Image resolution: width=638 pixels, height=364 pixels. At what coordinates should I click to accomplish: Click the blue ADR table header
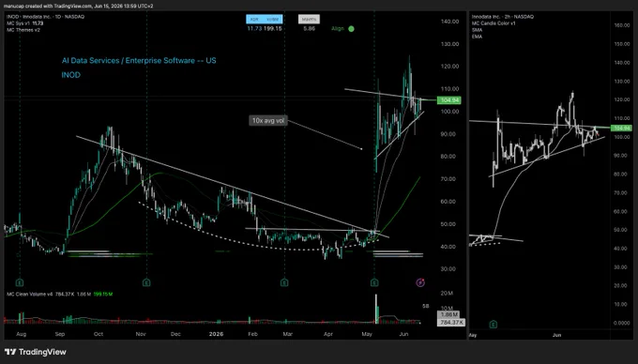(x=264, y=19)
